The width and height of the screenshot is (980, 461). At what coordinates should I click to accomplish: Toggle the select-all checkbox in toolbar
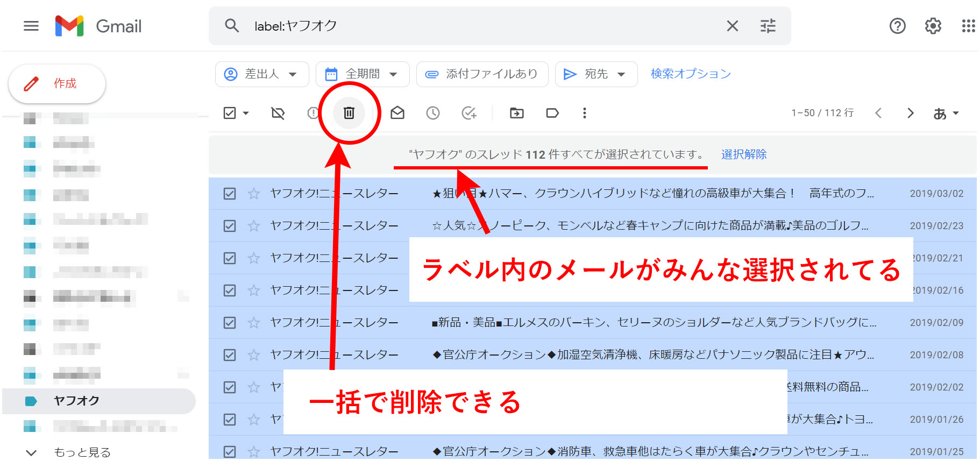point(230,113)
